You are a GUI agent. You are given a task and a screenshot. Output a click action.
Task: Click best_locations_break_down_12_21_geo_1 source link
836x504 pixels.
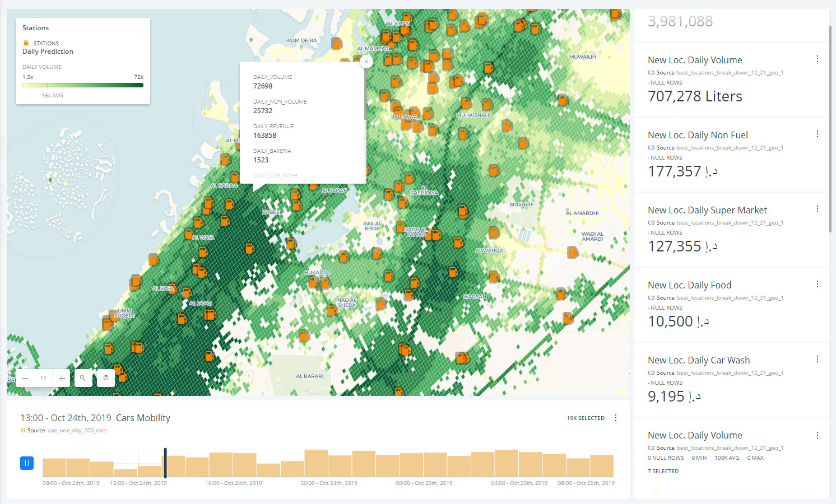[730, 72]
